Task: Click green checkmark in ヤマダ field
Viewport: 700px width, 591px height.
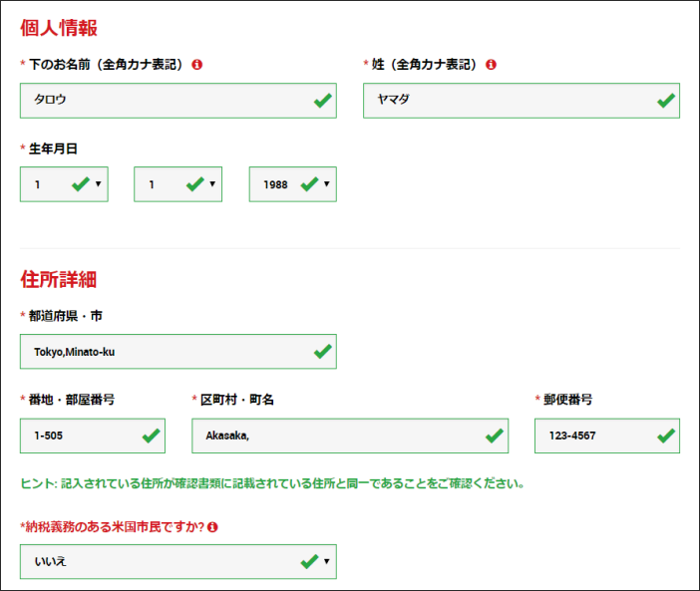Action: coord(666,101)
